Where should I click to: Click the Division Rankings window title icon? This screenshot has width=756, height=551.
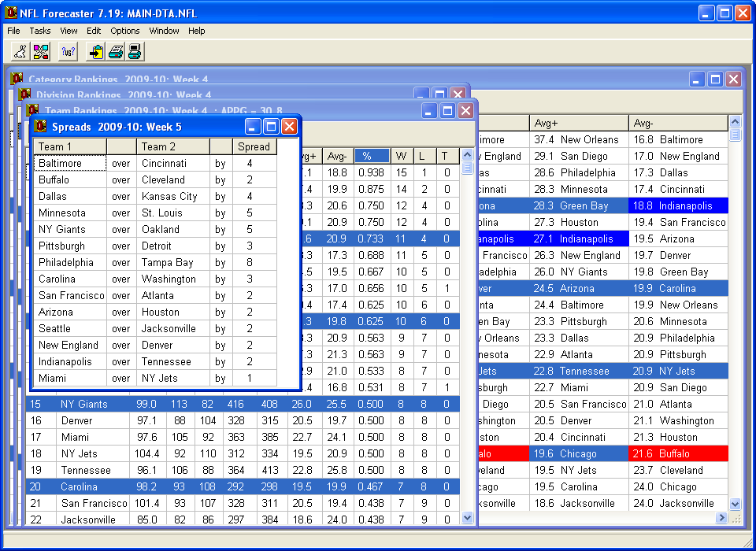click(24, 94)
